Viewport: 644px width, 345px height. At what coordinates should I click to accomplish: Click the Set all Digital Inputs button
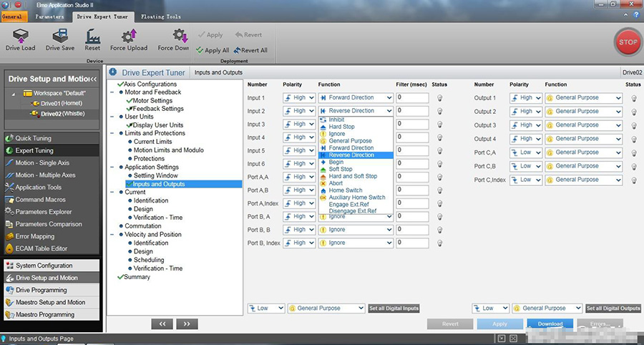pos(394,308)
